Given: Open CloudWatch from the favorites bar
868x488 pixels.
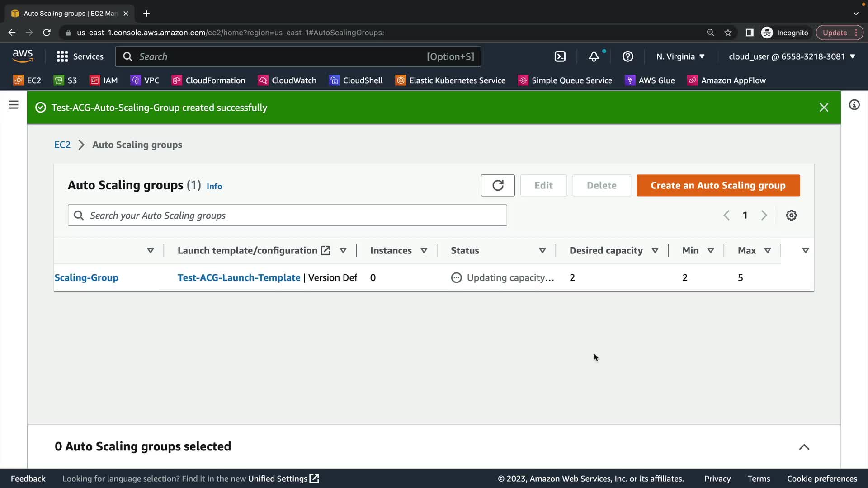Looking at the screenshot, I should [287, 80].
